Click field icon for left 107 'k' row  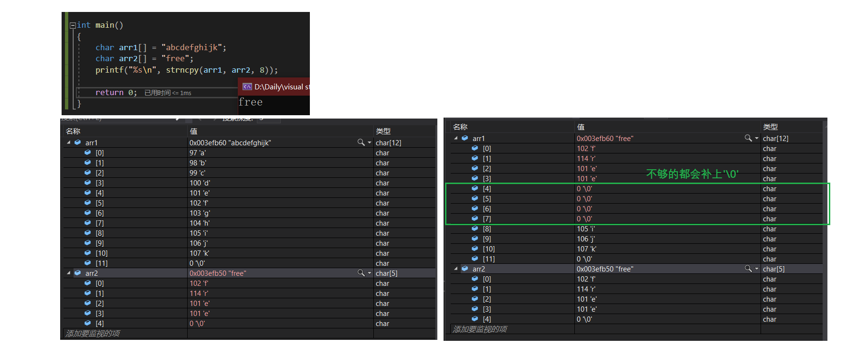87,253
